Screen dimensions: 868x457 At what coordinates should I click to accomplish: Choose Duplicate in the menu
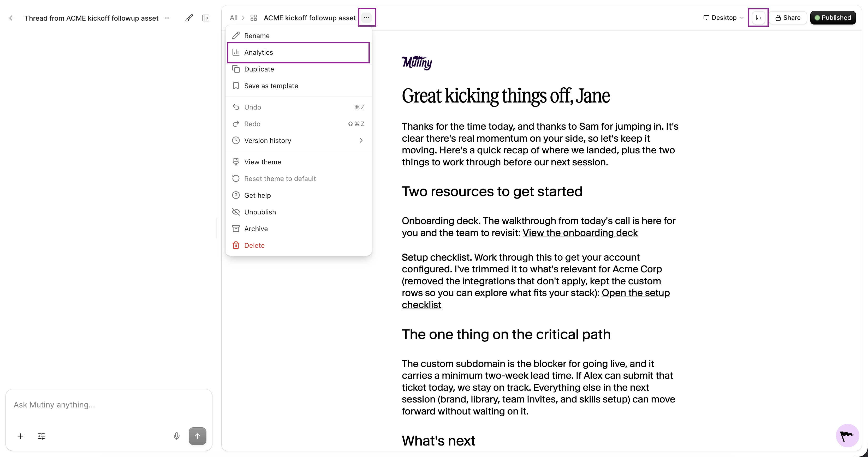point(299,69)
